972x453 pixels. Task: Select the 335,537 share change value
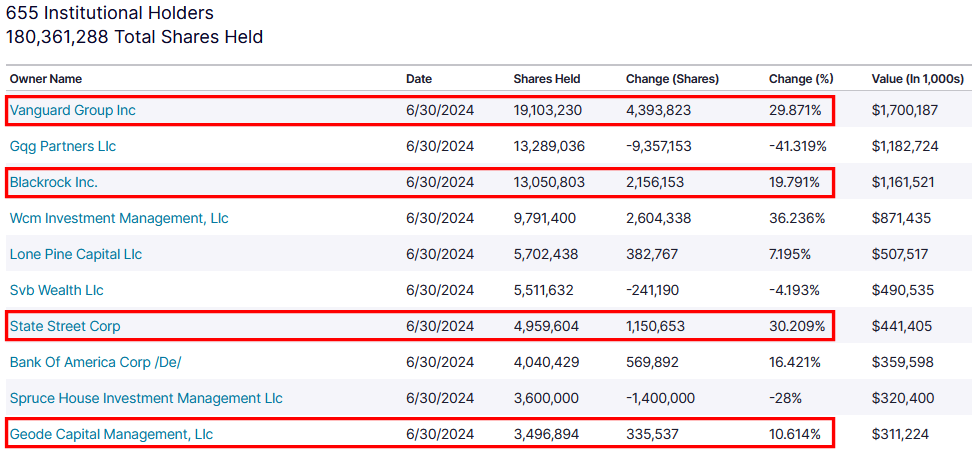pyautogui.click(x=652, y=434)
